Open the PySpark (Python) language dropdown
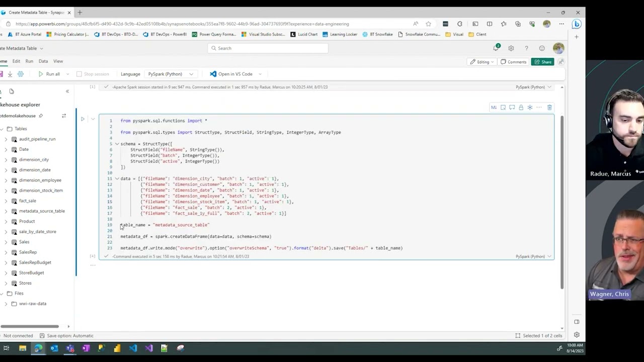 coord(171,74)
